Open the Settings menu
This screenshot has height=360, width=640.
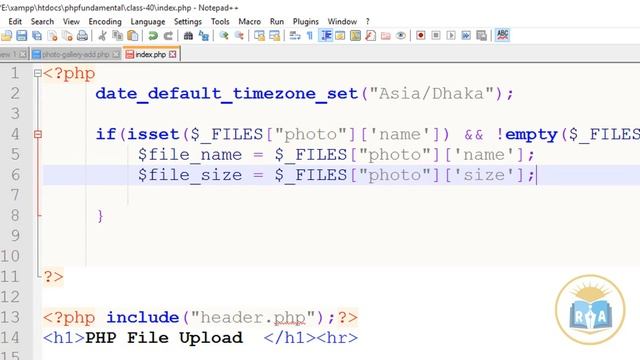click(188, 22)
